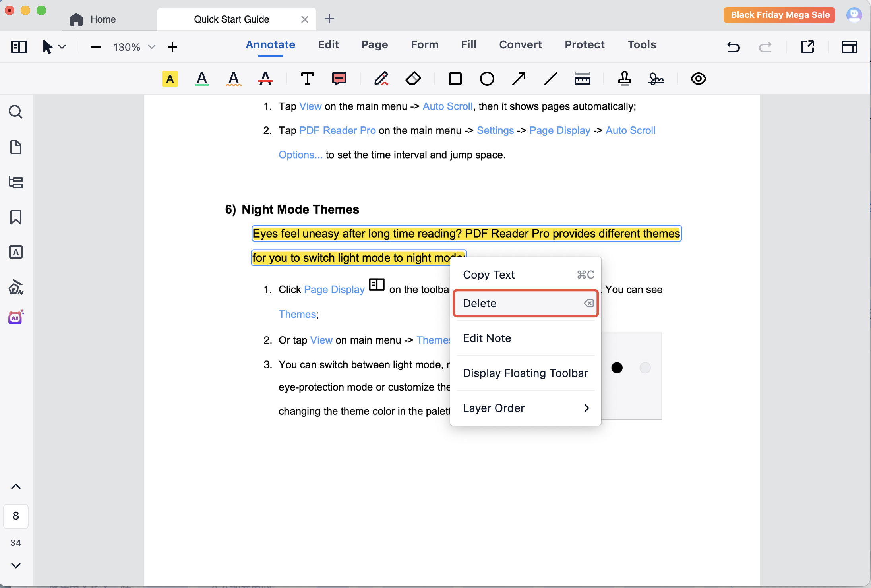
Task: Toggle the left sidebar panel view
Action: [19, 47]
